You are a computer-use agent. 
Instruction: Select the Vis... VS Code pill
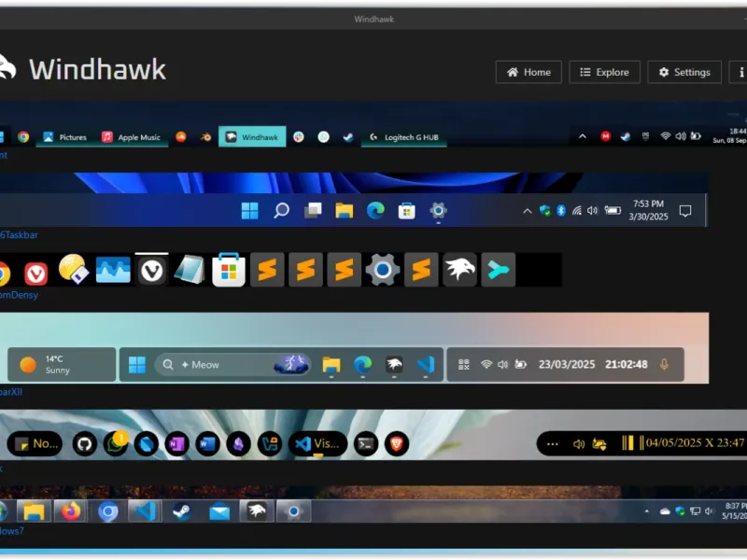click(317, 444)
